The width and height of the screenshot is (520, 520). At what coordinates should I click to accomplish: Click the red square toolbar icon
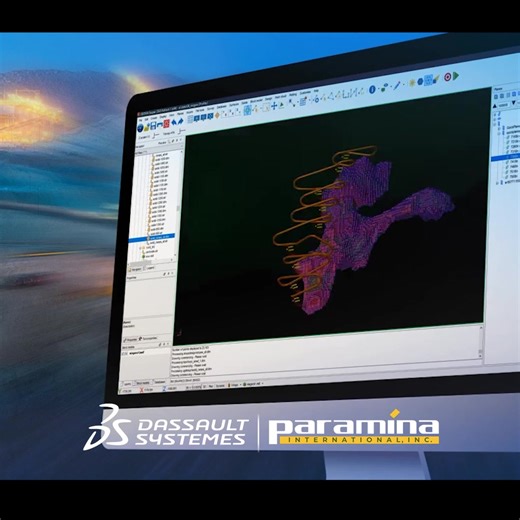[167, 124]
